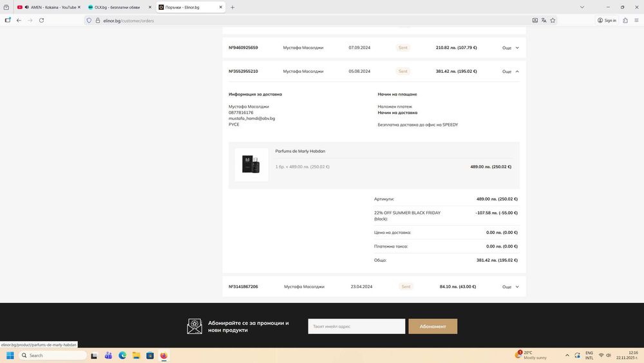The width and height of the screenshot is (644, 363).
Task: Open weather widget showing 20°C
Action: [x=531, y=355]
